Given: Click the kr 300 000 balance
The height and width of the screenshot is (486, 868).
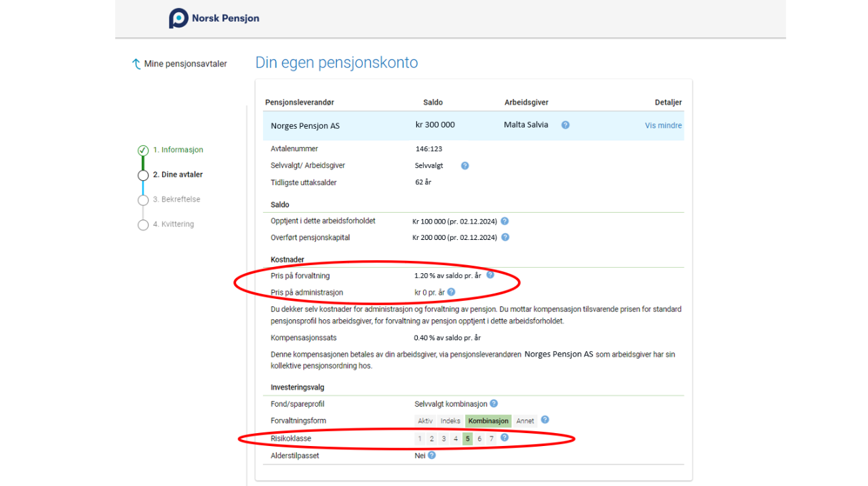Looking at the screenshot, I should pos(435,125).
